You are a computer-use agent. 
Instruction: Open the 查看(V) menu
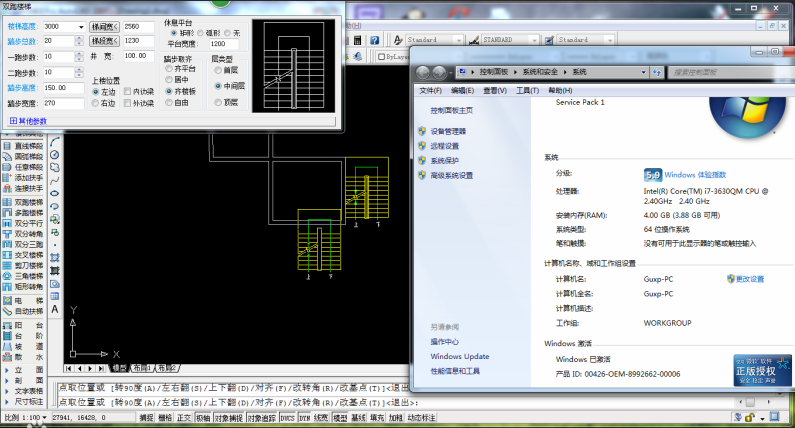pyautogui.click(x=495, y=90)
